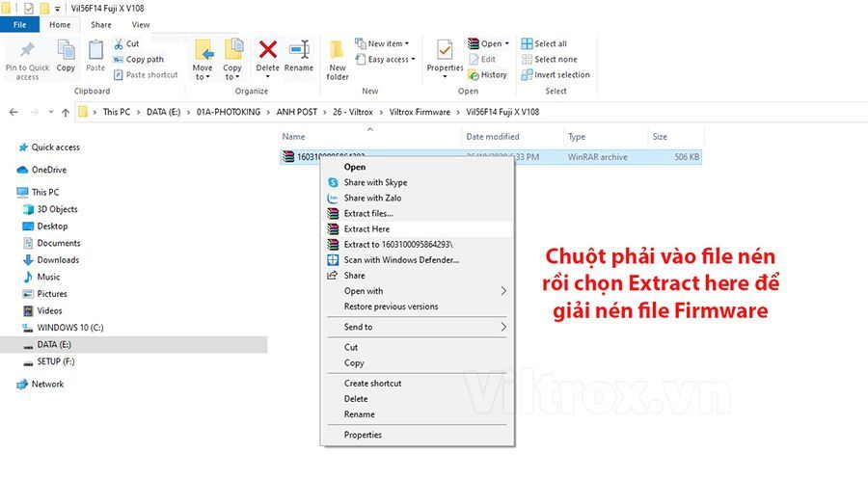This screenshot has width=868, height=480.
Task: Click Invert selection in the ribbon
Action: coord(556,74)
